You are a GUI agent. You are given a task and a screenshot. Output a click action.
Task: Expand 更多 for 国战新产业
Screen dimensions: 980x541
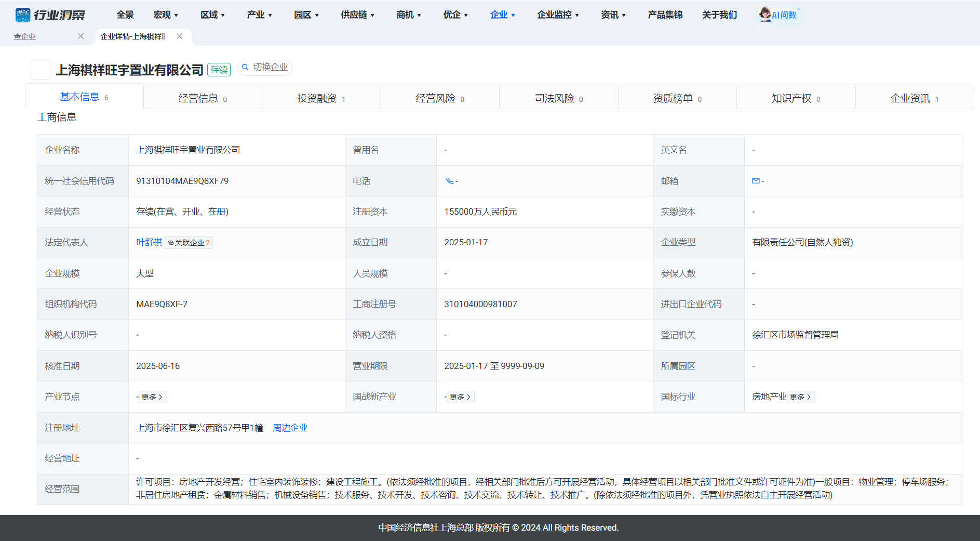(x=460, y=397)
